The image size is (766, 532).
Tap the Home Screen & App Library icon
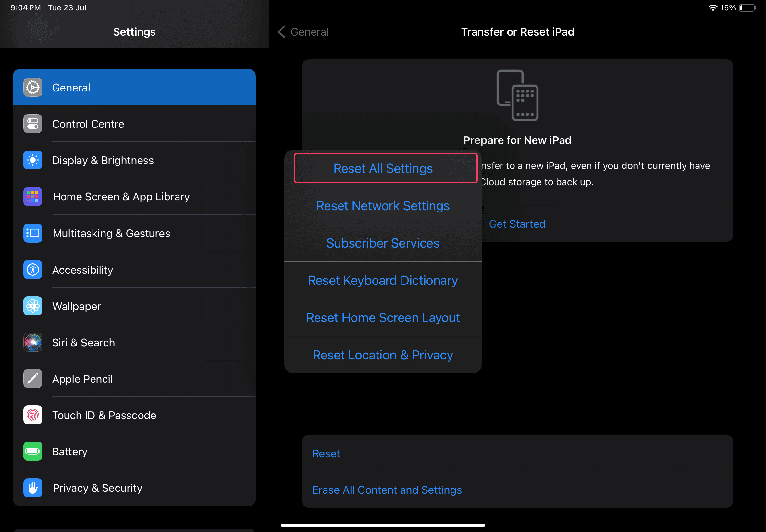coord(33,197)
